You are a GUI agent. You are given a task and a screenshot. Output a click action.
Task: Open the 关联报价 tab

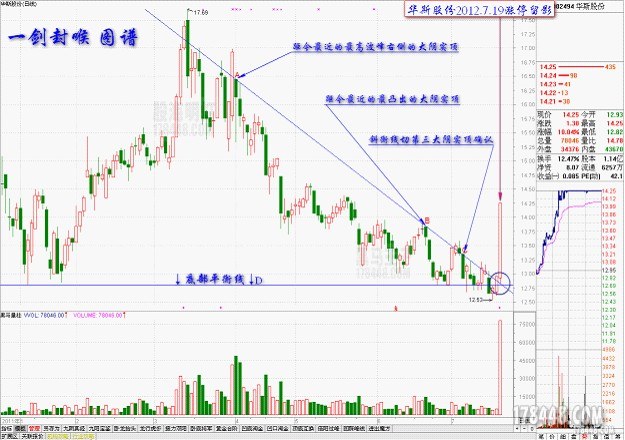pyautogui.click(x=32, y=436)
